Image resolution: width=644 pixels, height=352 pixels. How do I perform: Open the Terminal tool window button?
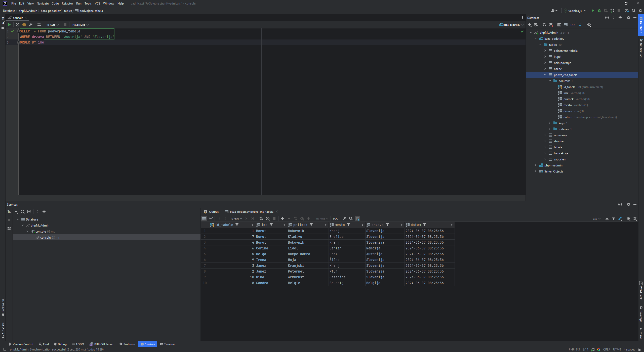coord(168,344)
